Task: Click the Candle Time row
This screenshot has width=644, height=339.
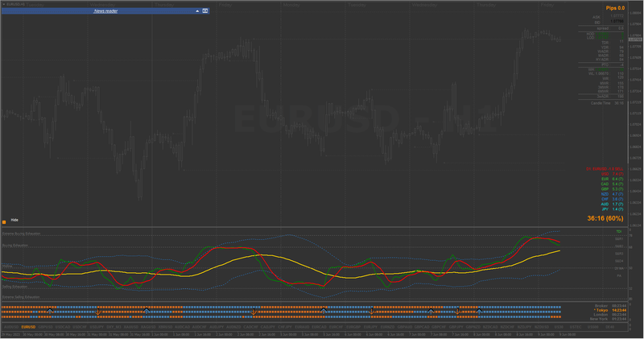Action: (x=607, y=103)
